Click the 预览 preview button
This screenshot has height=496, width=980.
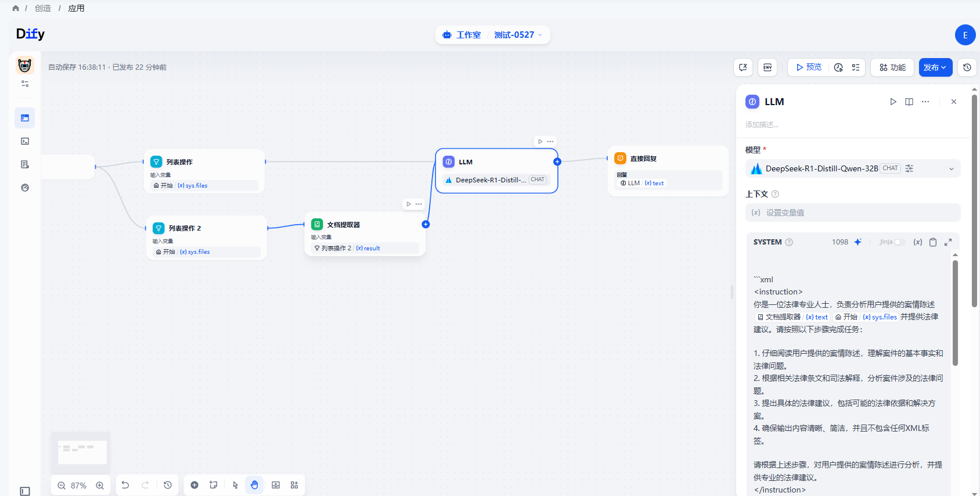(x=809, y=67)
